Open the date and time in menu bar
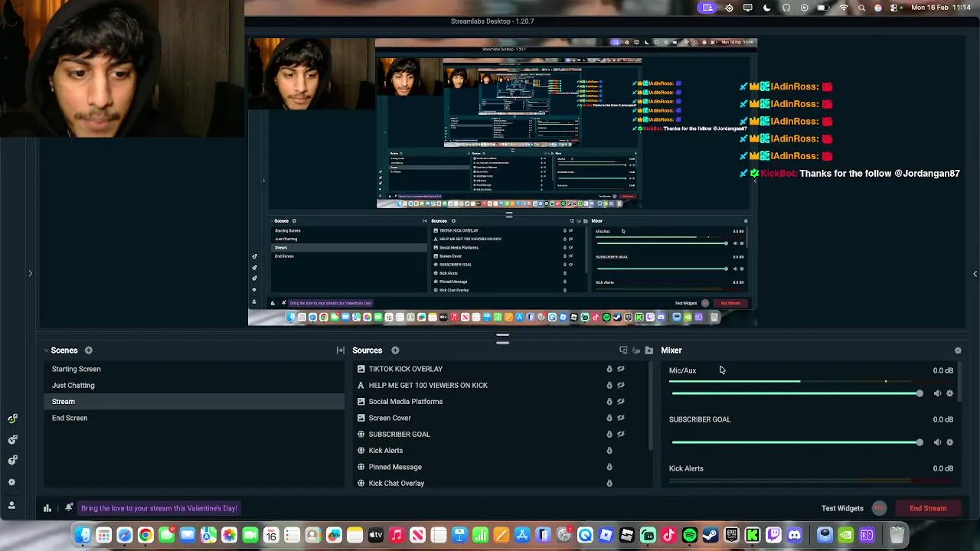980x551 pixels. pos(941,8)
